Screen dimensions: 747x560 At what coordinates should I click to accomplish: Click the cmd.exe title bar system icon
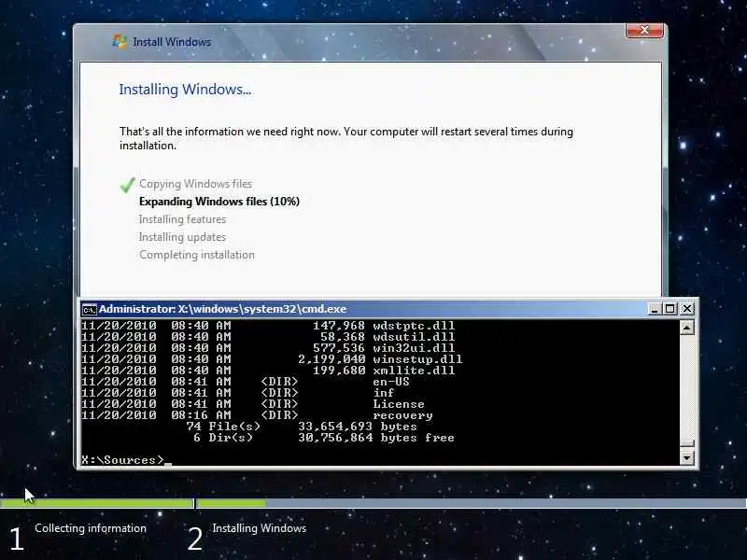point(89,310)
